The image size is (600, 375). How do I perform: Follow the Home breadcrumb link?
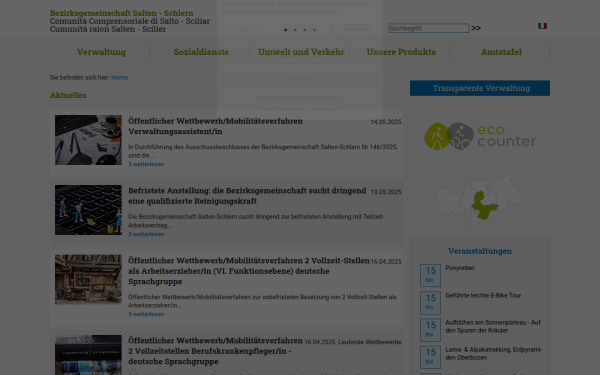(x=119, y=77)
